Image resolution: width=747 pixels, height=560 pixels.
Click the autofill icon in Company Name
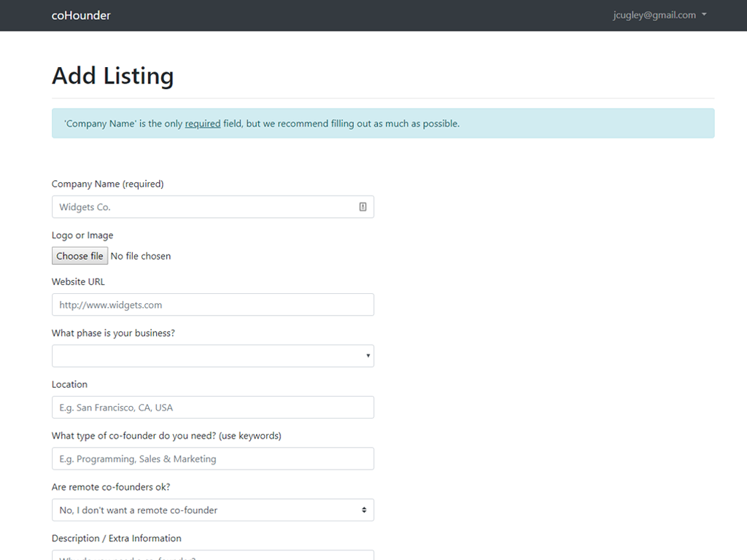click(x=363, y=207)
